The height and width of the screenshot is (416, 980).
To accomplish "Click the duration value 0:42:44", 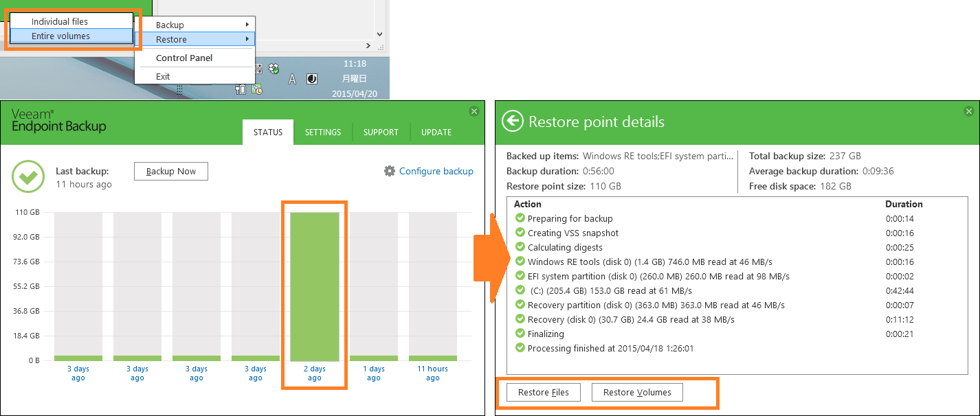I will coord(900,290).
